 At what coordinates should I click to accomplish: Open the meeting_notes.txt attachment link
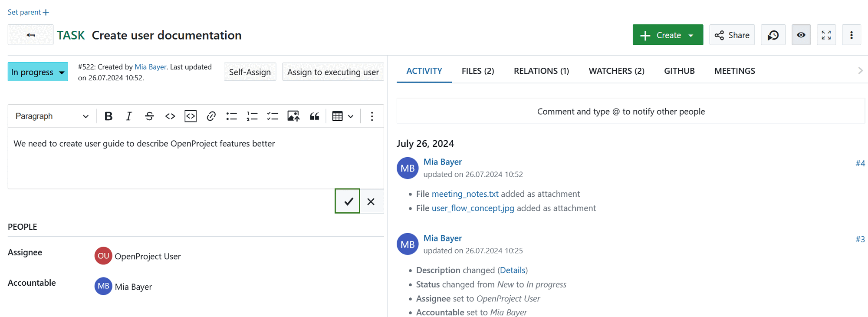coord(465,194)
